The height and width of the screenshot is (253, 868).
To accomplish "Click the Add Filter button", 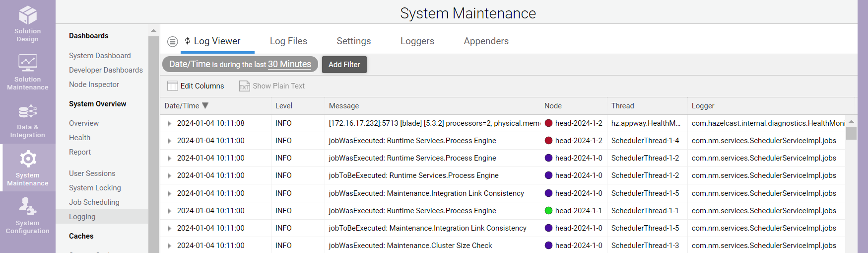I will (x=344, y=65).
